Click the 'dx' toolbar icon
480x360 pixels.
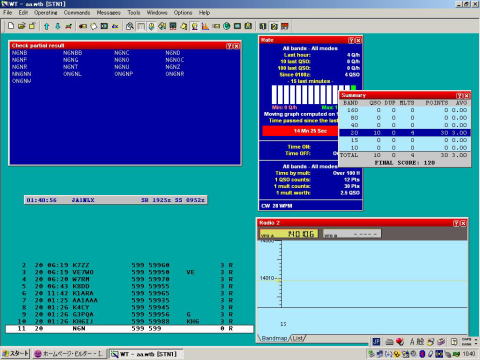tap(115, 26)
